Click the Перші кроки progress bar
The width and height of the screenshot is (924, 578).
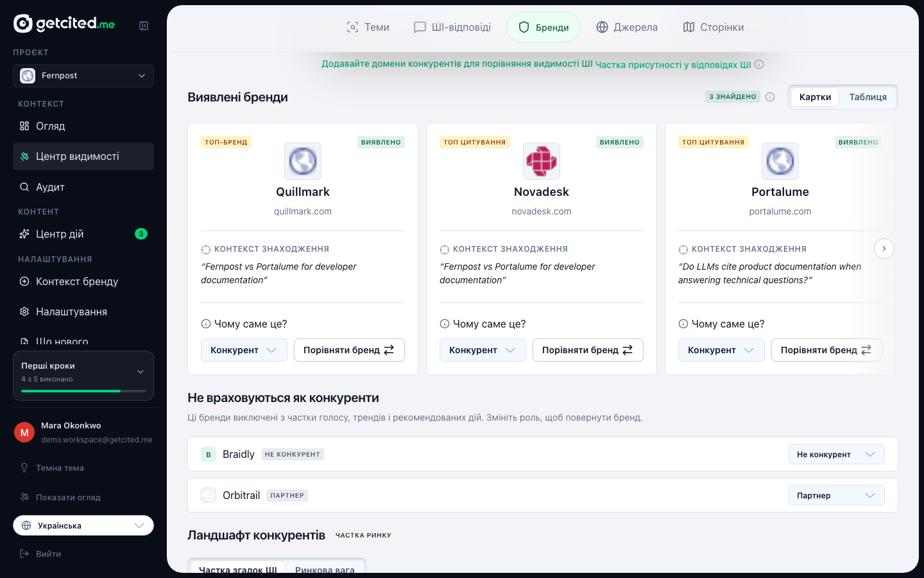(x=83, y=391)
